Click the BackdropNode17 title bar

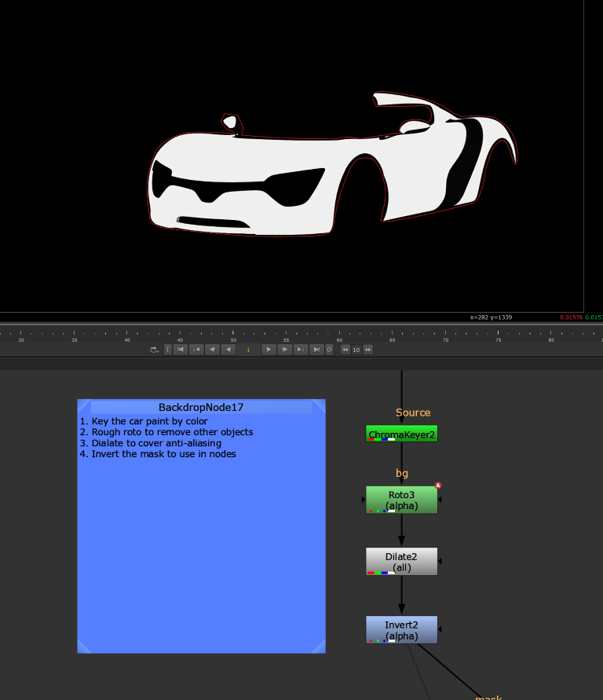tap(201, 408)
